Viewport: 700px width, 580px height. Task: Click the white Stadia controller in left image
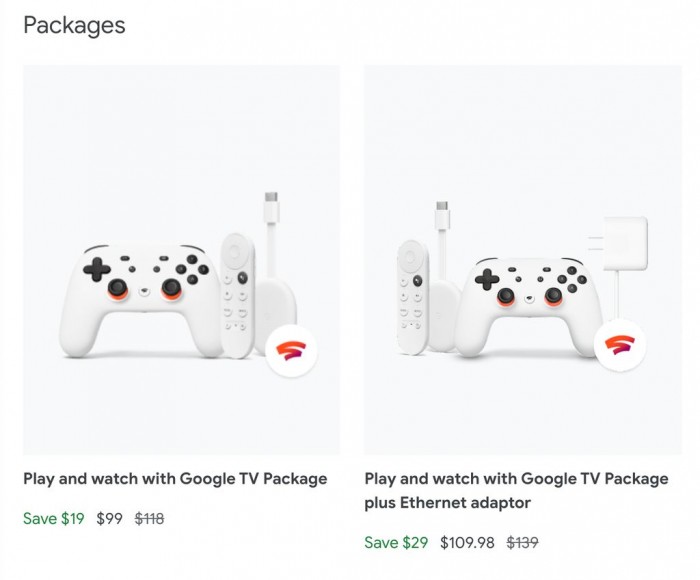click(145, 300)
